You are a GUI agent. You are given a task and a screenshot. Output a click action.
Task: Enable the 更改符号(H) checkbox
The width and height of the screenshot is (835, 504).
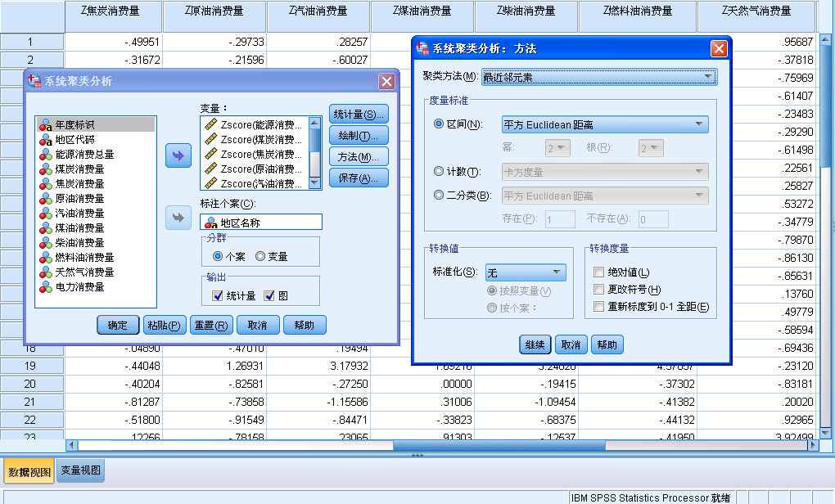point(598,290)
